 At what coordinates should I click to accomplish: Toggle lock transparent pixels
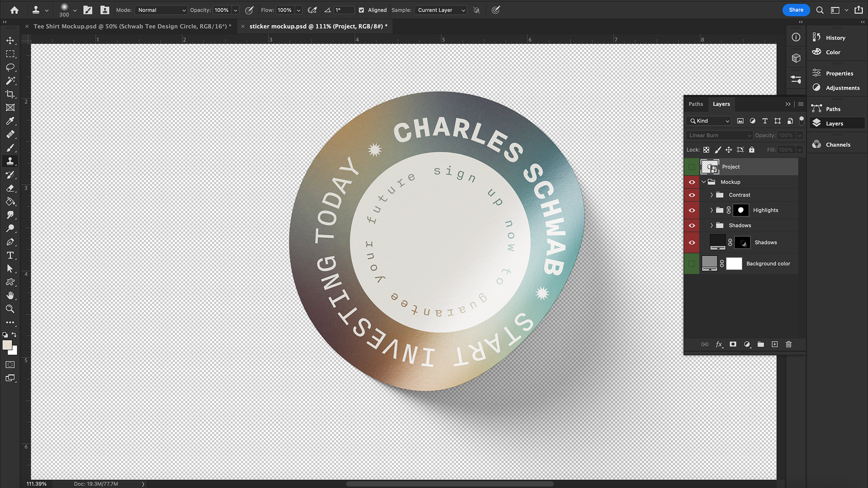tap(706, 150)
